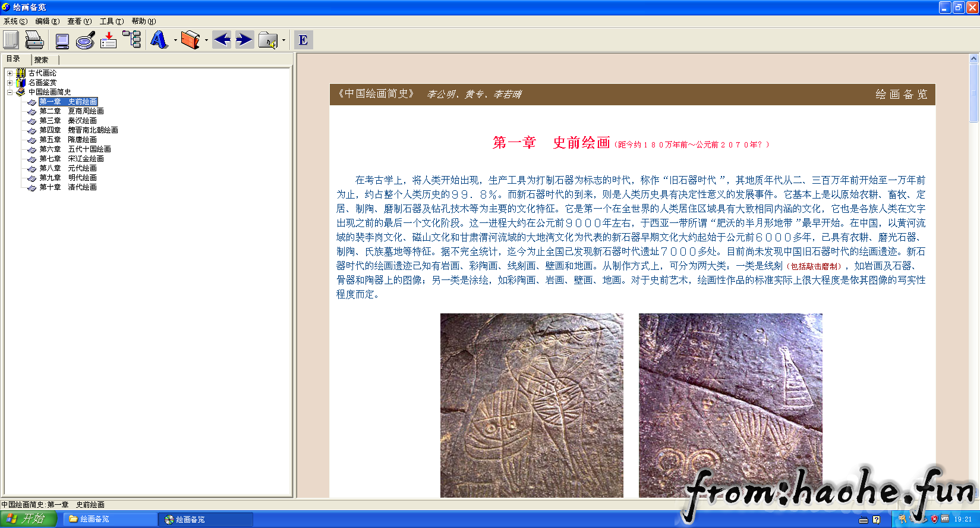Viewport: 980px width, 528px height.
Task: Click the 开始 Start button
Action: point(27,519)
